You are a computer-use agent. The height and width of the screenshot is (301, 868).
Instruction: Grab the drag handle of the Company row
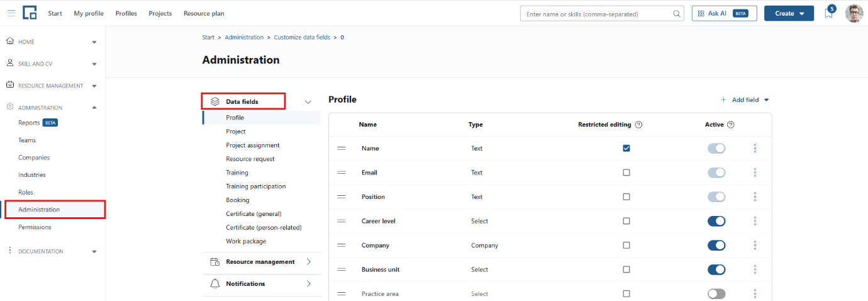[x=342, y=246]
